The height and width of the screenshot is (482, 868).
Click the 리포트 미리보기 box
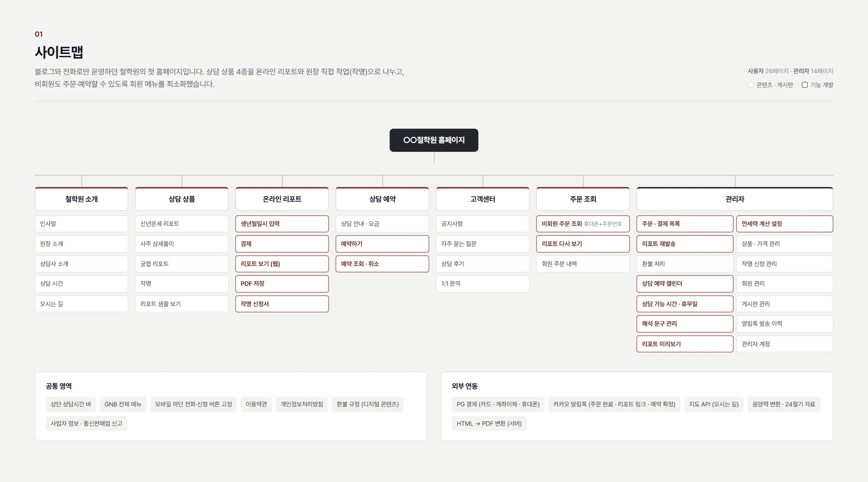pyautogui.click(x=685, y=344)
